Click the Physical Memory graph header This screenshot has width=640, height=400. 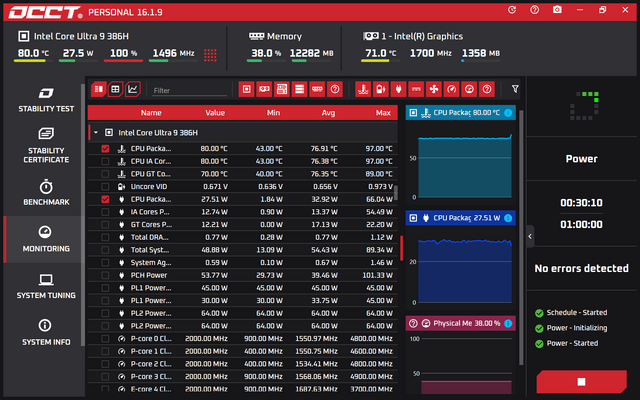point(460,323)
